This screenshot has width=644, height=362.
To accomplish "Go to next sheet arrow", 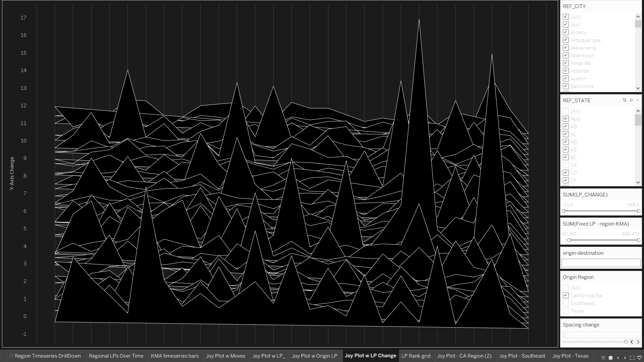I will (x=625, y=358).
